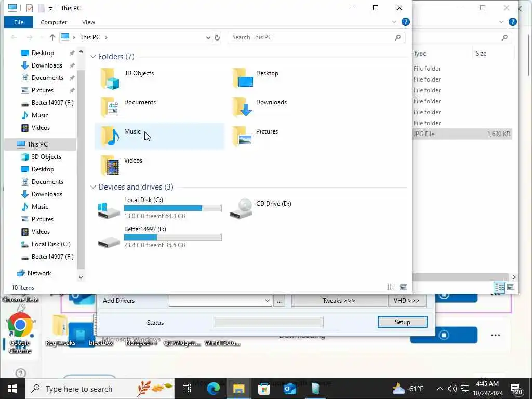Open pinned Downloads in Quick access
The width and height of the screenshot is (532, 399).
[x=47, y=65]
